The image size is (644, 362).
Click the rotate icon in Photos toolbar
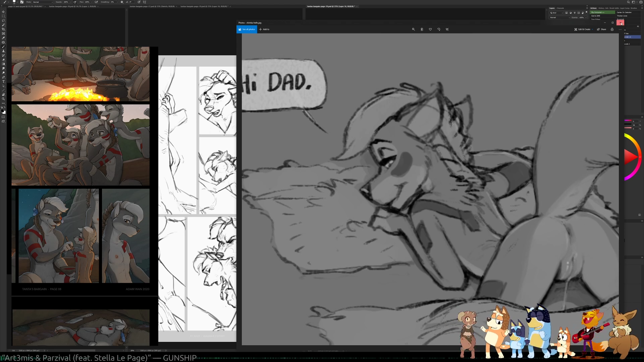(439, 29)
